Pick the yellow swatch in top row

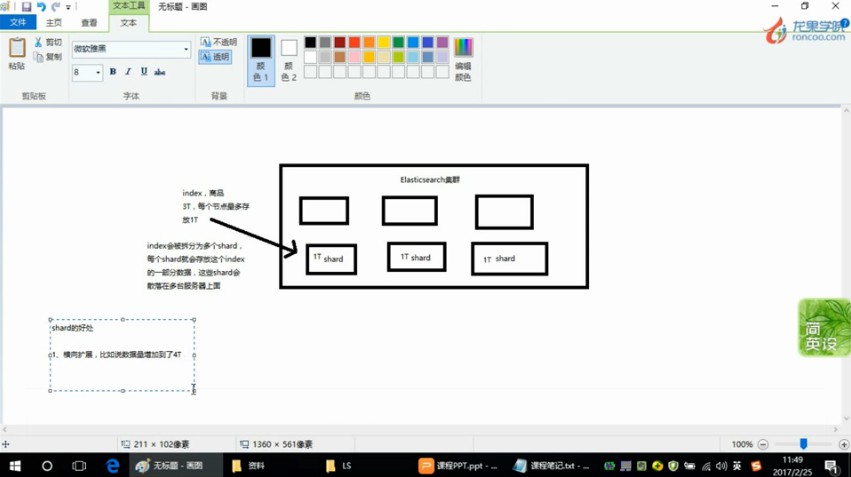[384, 42]
